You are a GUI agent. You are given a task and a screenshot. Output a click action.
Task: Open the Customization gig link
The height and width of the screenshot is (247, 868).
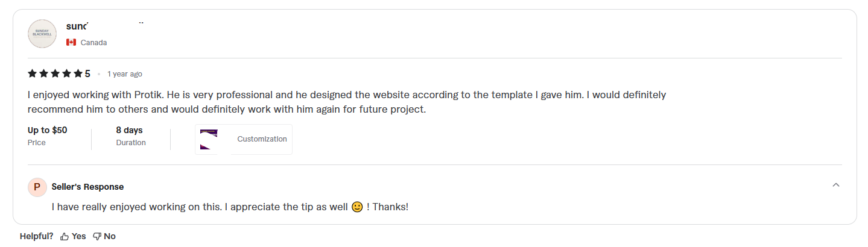click(x=262, y=139)
